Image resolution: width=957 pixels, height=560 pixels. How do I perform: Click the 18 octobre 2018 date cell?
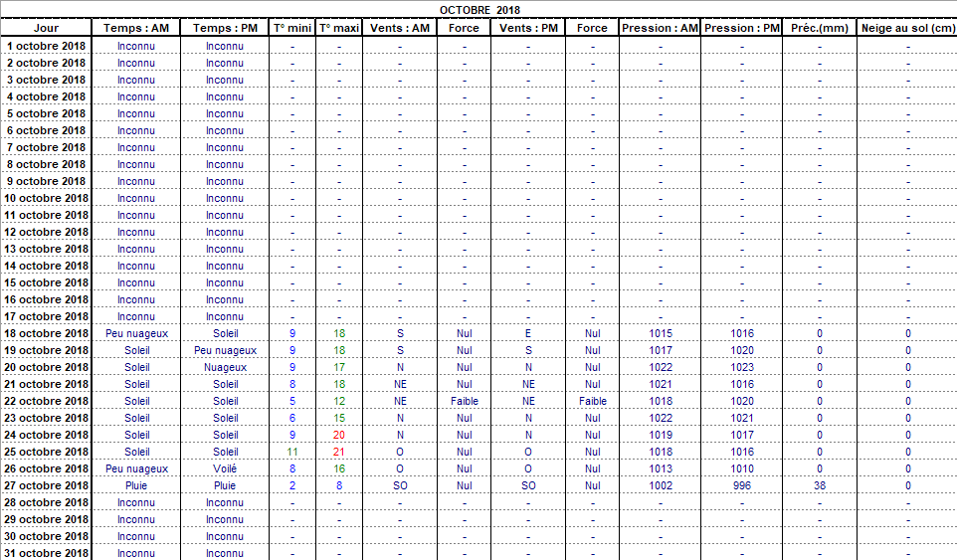[x=47, y=333]
